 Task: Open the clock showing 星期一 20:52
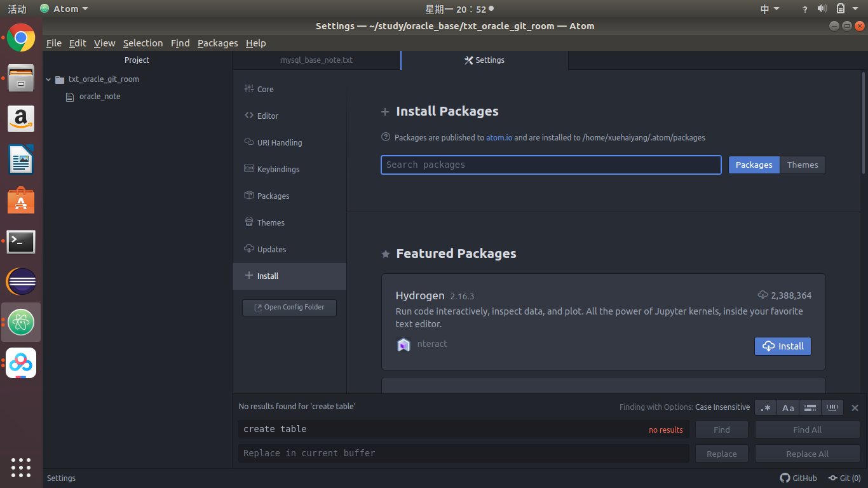click(x=456, y=9)
